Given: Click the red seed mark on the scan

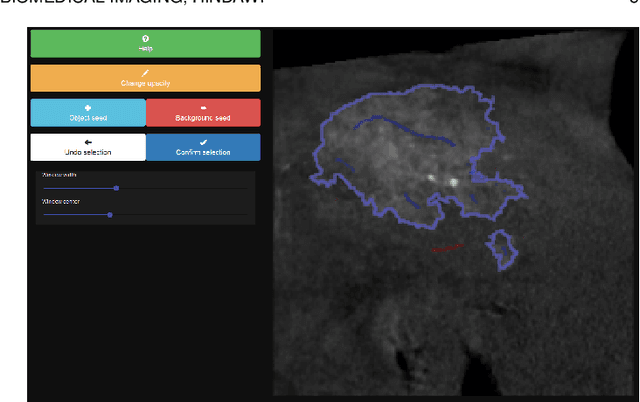Looking at the screenshot, I should pyautogui.click(x=447, y=247).
